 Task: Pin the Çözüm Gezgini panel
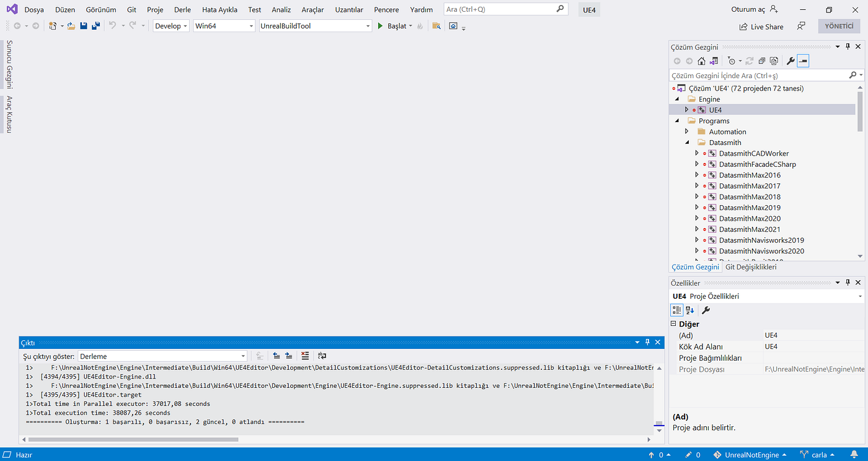click(848, 46)
